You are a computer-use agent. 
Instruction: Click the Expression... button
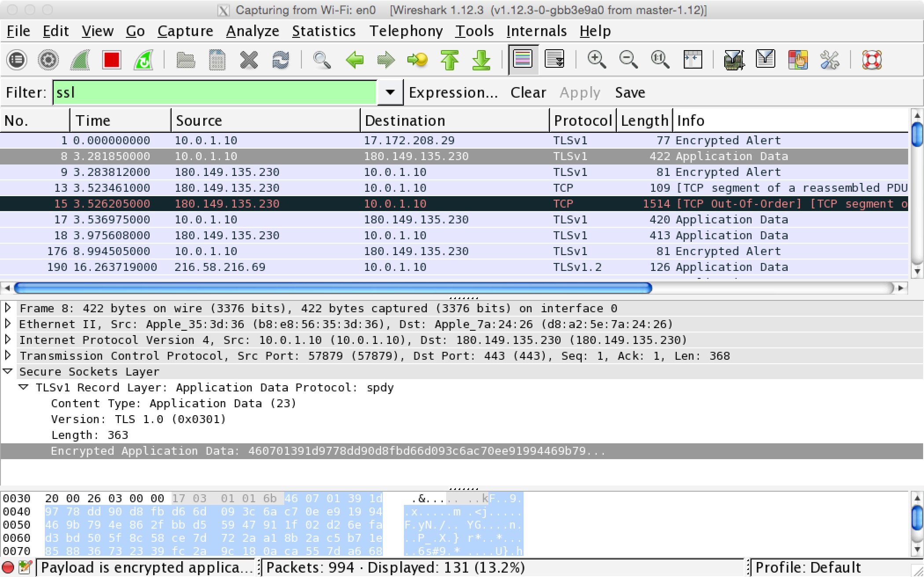[x=453, y=92]
